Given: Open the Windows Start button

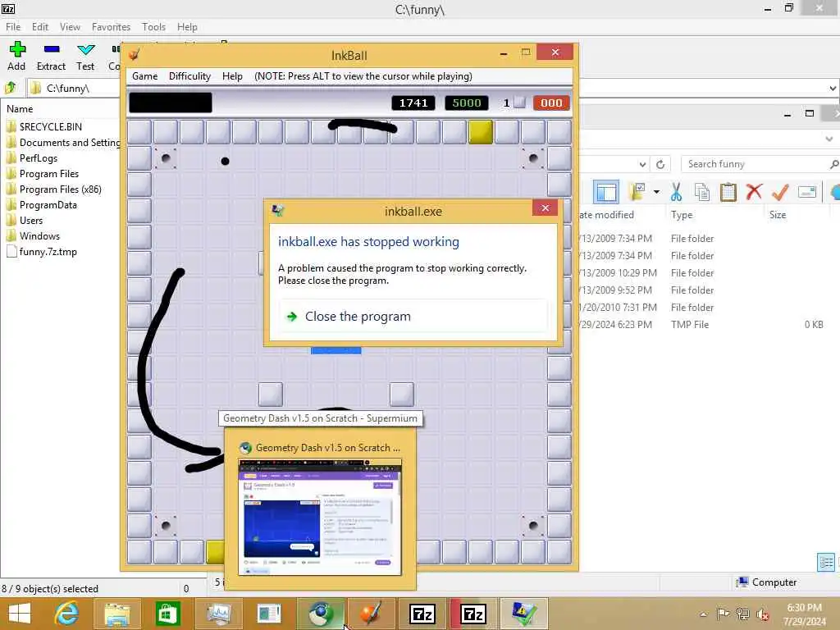Looking at the screenshot, I should click(x=20, y=614).
